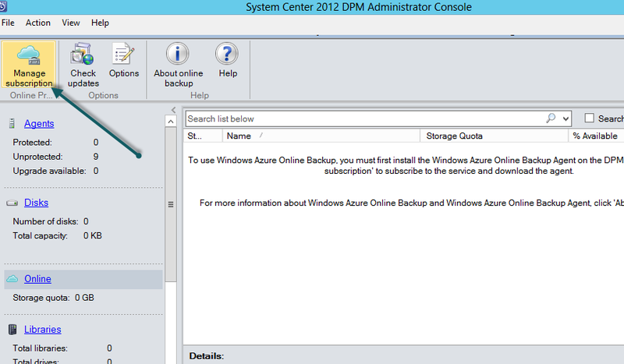624x364 pixels.
Task: Tick the Search checkbox beside search box
Action: [x=590, y=118]
